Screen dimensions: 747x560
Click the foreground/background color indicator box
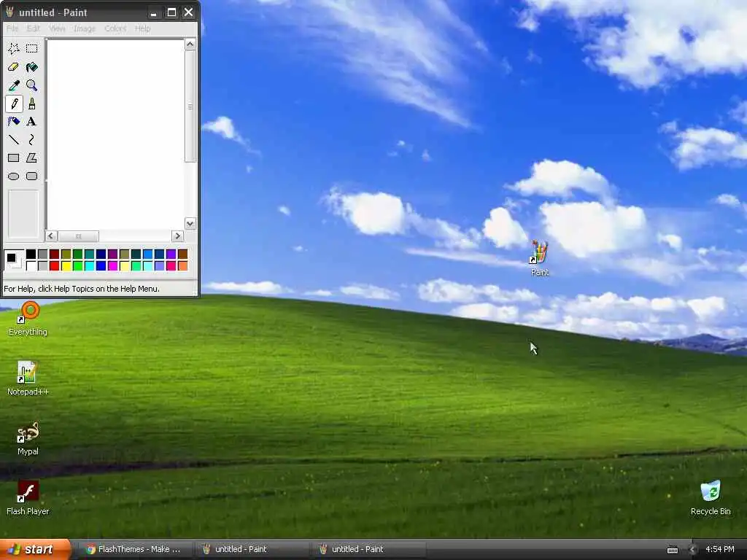(13, 260)
